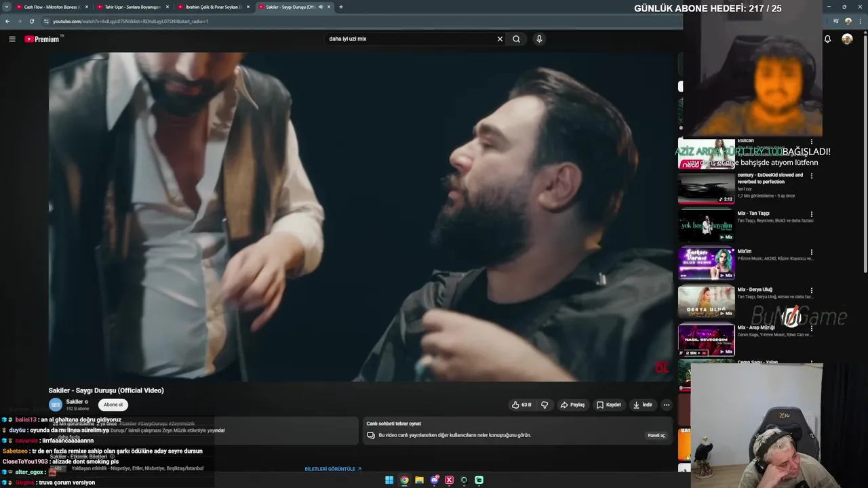Click the video title Sakiler - Saygı Duruşu
The width and height of the screenshot is (868, 488).
106,390
